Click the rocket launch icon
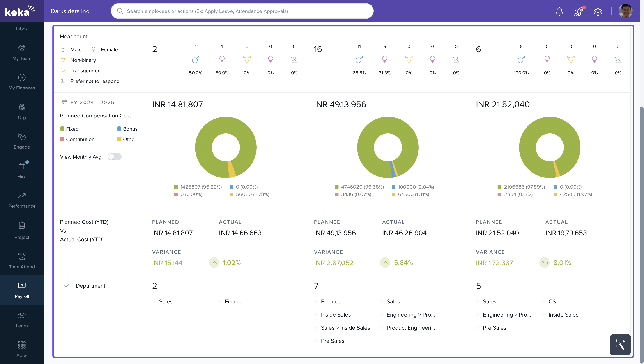This screenshot has width=644, height=364. click(579, 11)
